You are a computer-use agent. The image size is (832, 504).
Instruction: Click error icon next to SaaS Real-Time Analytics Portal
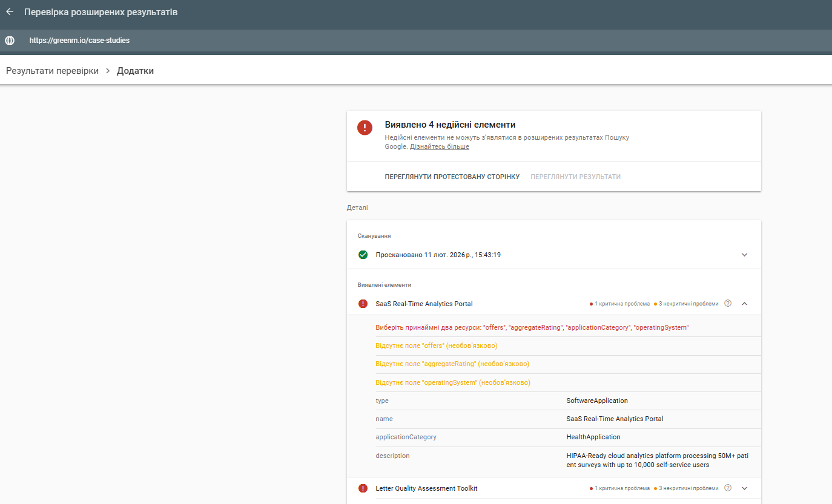[x=363, y=304]
